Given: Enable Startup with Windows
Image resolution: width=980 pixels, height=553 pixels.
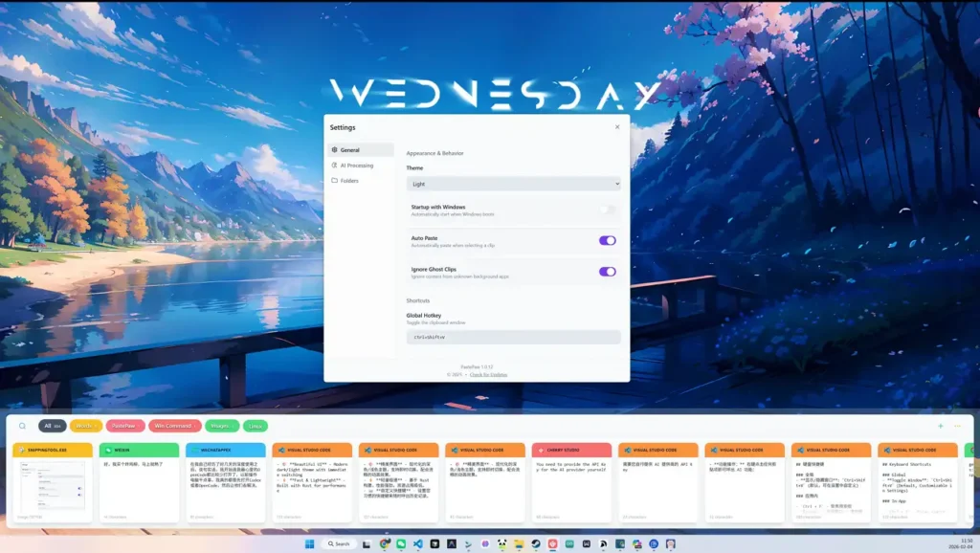Looking at the screenshot, I should click(607, 210).
